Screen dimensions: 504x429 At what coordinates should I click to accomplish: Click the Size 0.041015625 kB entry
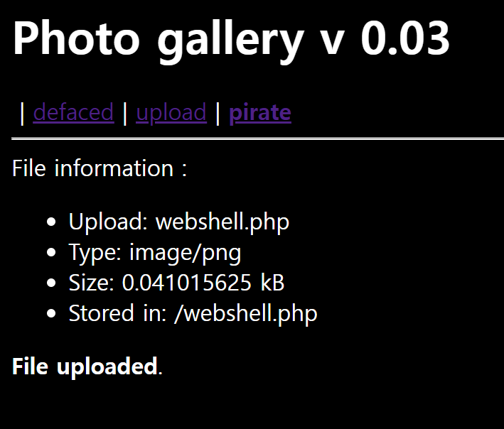tap(176, 283)
